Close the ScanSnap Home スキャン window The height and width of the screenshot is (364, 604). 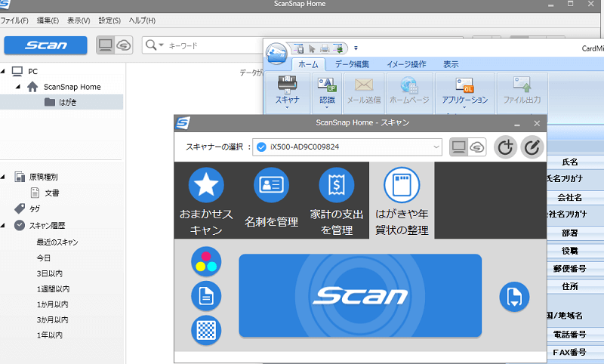click(x=537, y=123)
